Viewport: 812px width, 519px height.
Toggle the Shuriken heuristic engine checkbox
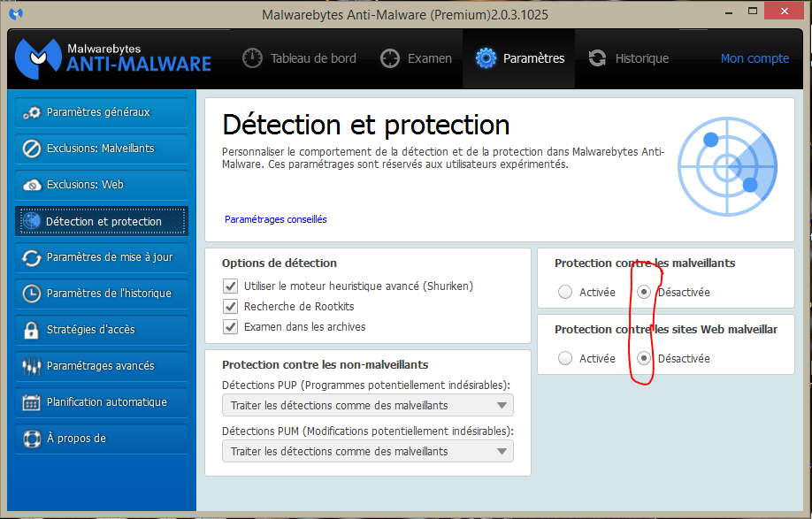(230, 286)
